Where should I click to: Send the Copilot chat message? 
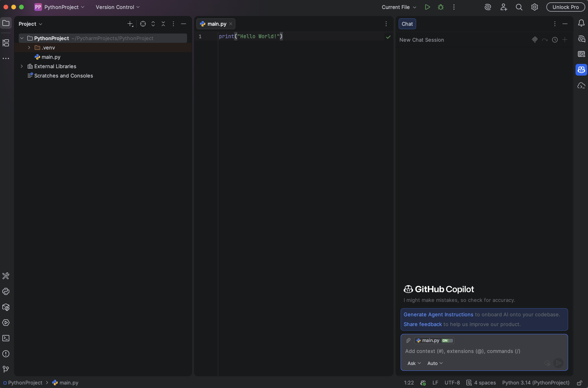pyautogui.click(x=558, y=363)
